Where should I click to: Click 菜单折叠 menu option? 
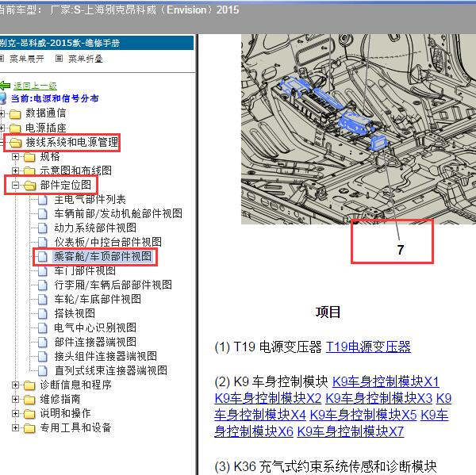tap(86, 59)
